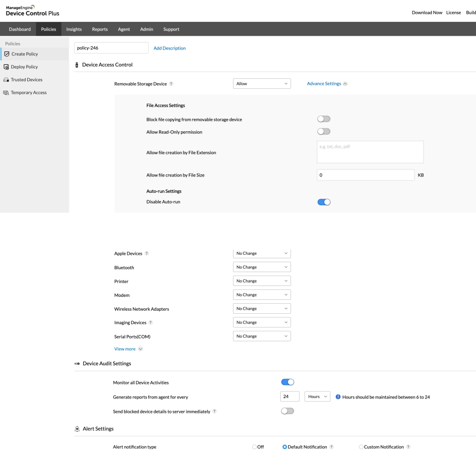Click the policy-246 name input field
Viewport: 476px width, 453px height.
point(111,48)
